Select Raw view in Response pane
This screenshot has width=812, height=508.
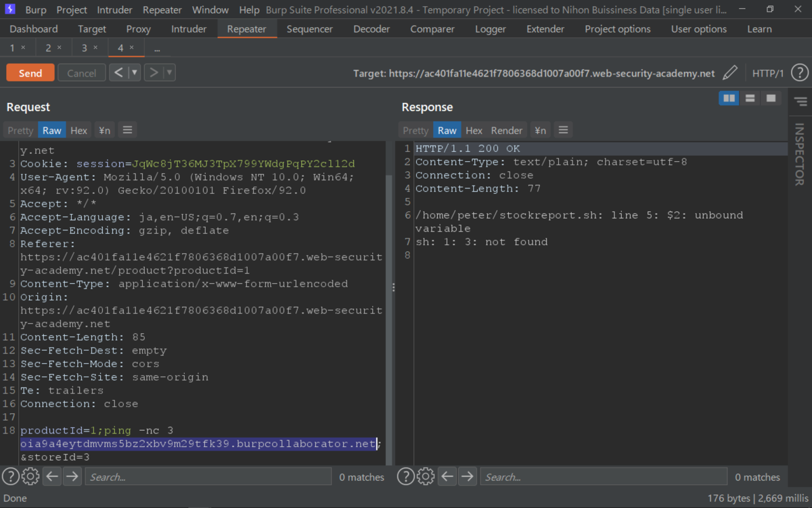447,130
